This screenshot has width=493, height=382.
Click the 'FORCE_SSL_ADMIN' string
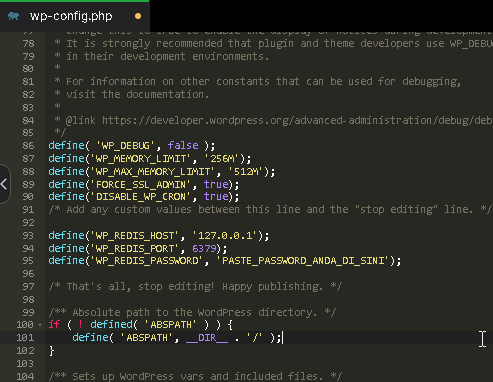coord(140,184)
